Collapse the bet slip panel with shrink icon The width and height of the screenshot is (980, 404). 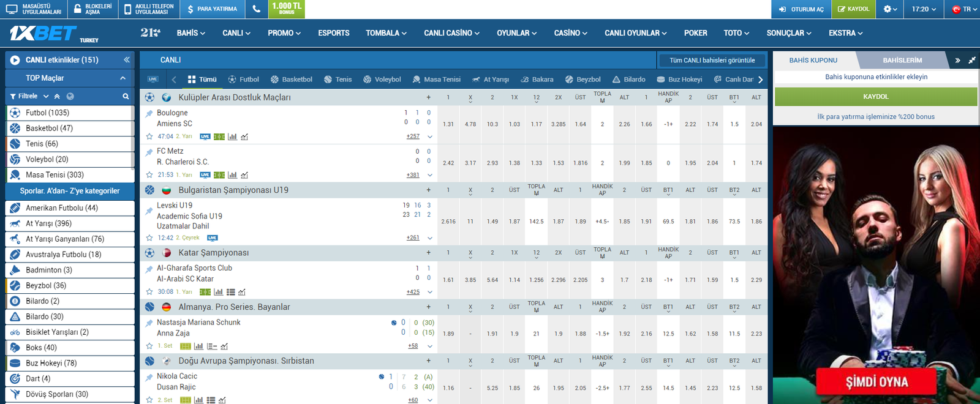point(971,60)
